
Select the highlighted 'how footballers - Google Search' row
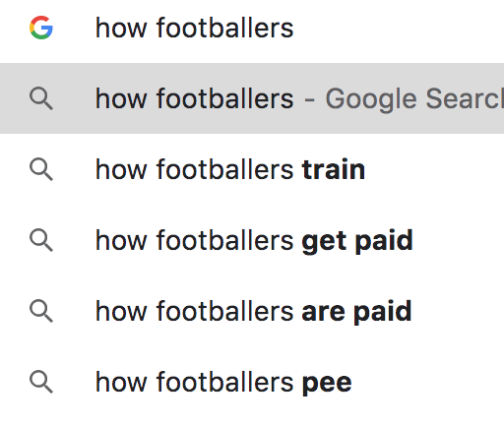tap(252, 98)
